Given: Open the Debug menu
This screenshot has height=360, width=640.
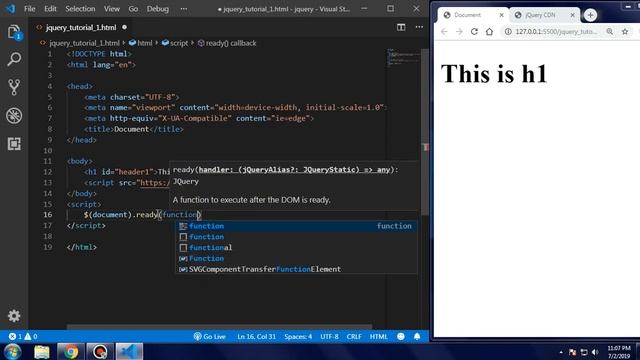Looking at the screenshot, I should click(158, 9).
